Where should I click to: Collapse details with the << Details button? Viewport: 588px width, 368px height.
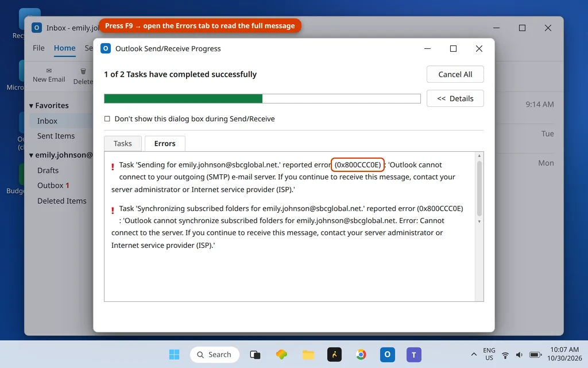point(455,98)
